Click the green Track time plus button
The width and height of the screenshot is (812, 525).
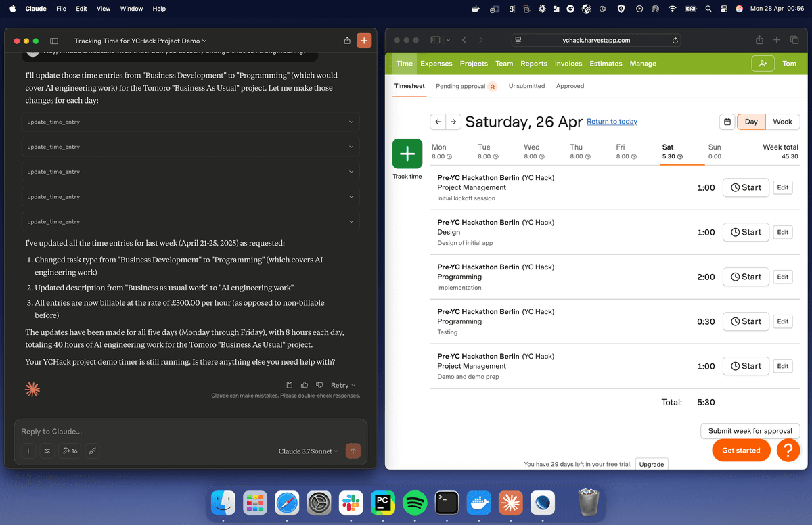point(407,154)
